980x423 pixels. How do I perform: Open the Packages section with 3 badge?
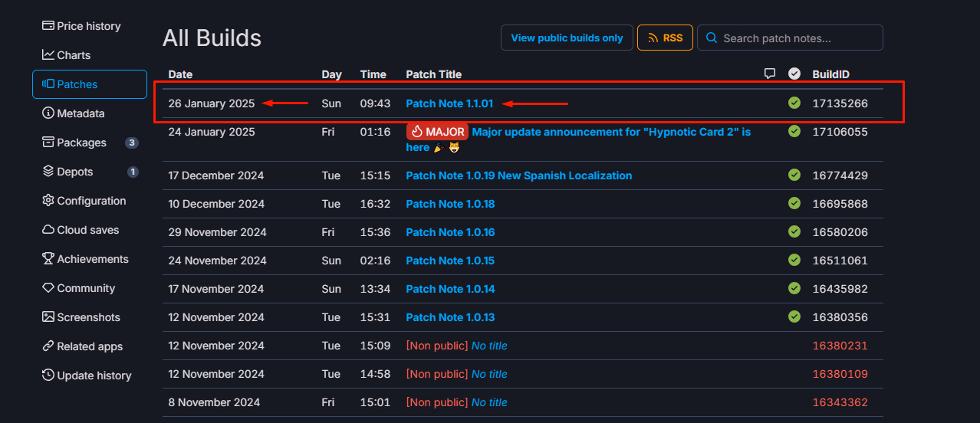point(81,143)
